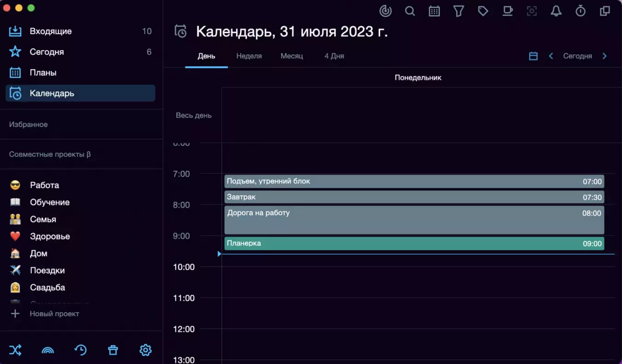
Task: Open the filter funnel icon
Action: point(459,11)
